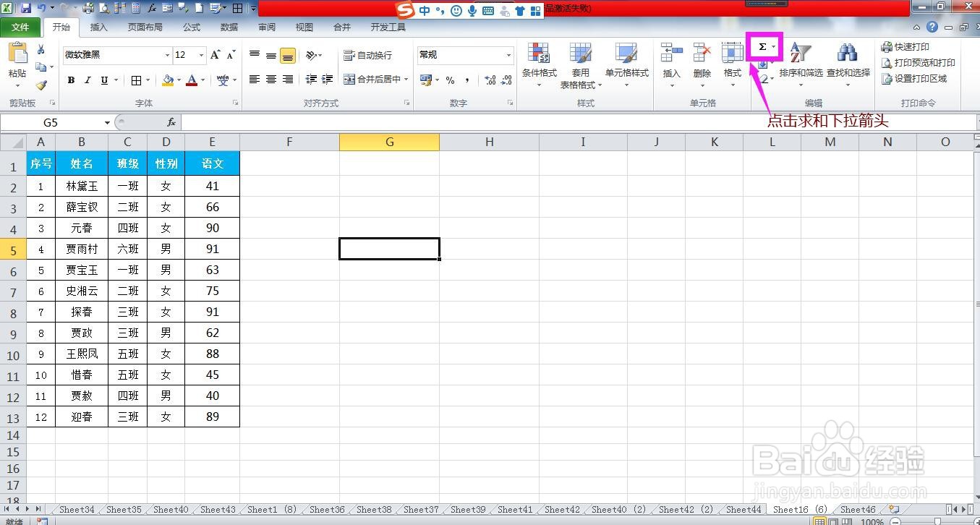The width and height of the screenshot is (980, 525).
Task: Open Quick Print from quick access toolbar
Action: (x=88, y=9)
